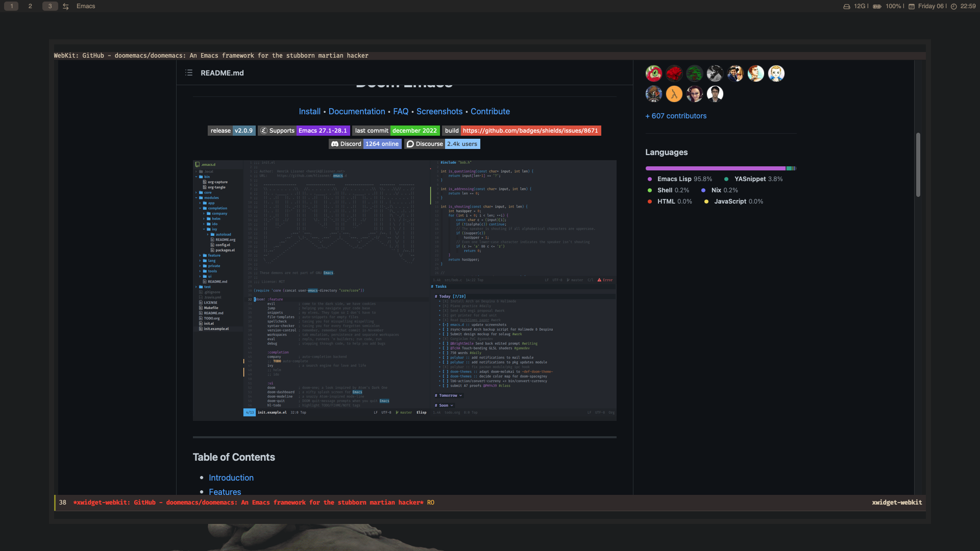Click the 100% battery text
980x551 pixels.
pyautogui.click(x=893, y=6)
